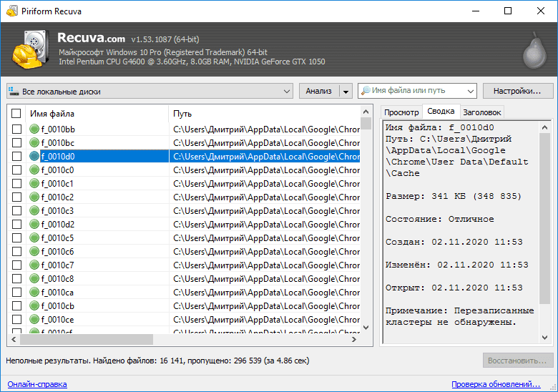Switch to the Просмотр tab
558x392 pixels.
[401, 112]
